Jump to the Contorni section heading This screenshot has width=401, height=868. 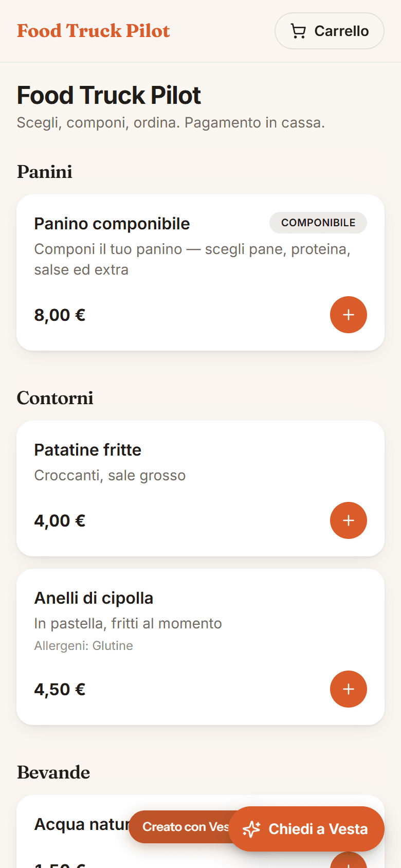(x=55, y=398)
